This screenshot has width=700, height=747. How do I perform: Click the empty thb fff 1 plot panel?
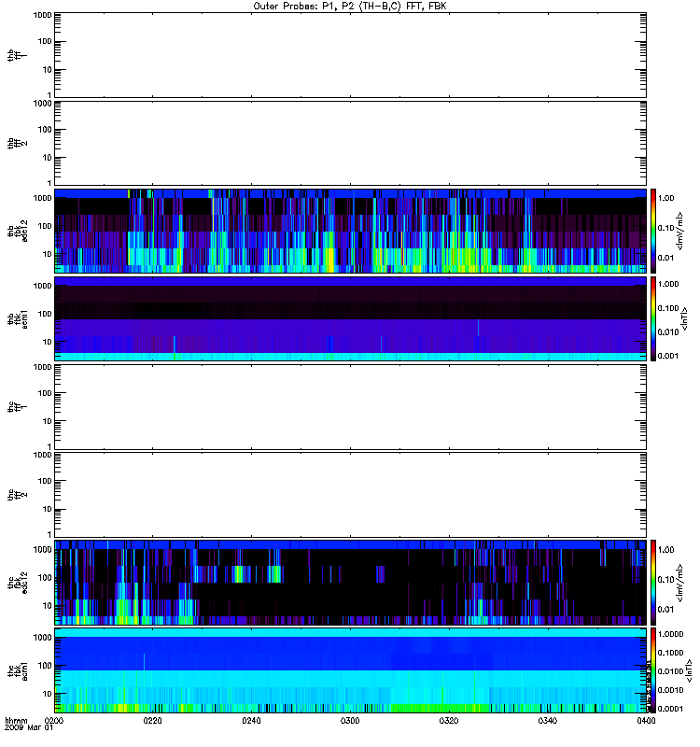pos(350,55)
